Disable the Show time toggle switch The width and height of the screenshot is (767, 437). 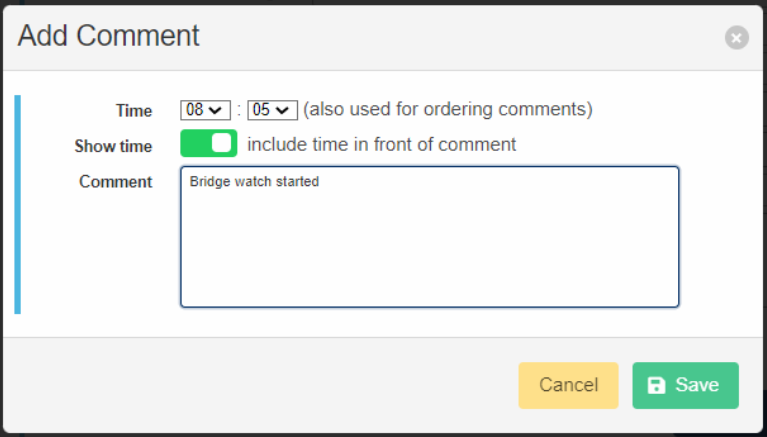click(x=209, y=143)
